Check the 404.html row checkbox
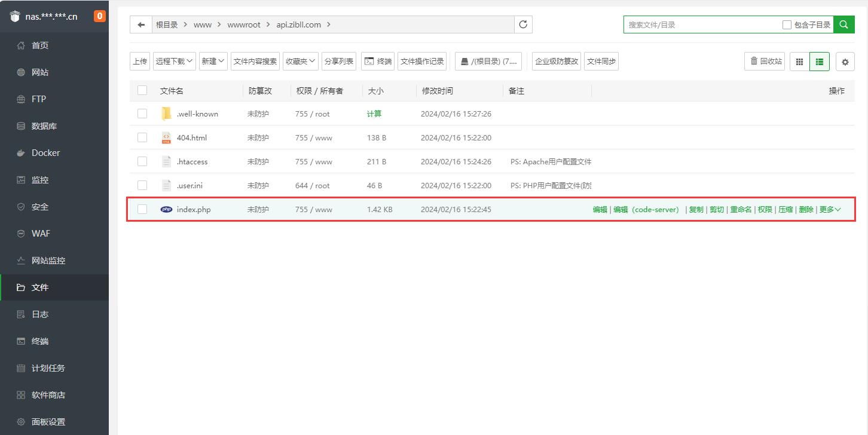This screenshot has width=868, height=435. click(142, 137)
